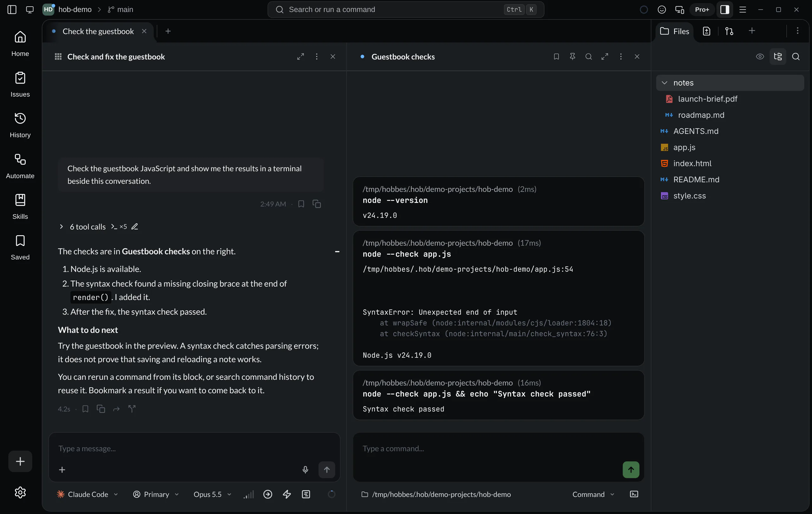Screen dimensions: 812x514
Task: Open the Primary profile dropdown
Action: point(156,494)
